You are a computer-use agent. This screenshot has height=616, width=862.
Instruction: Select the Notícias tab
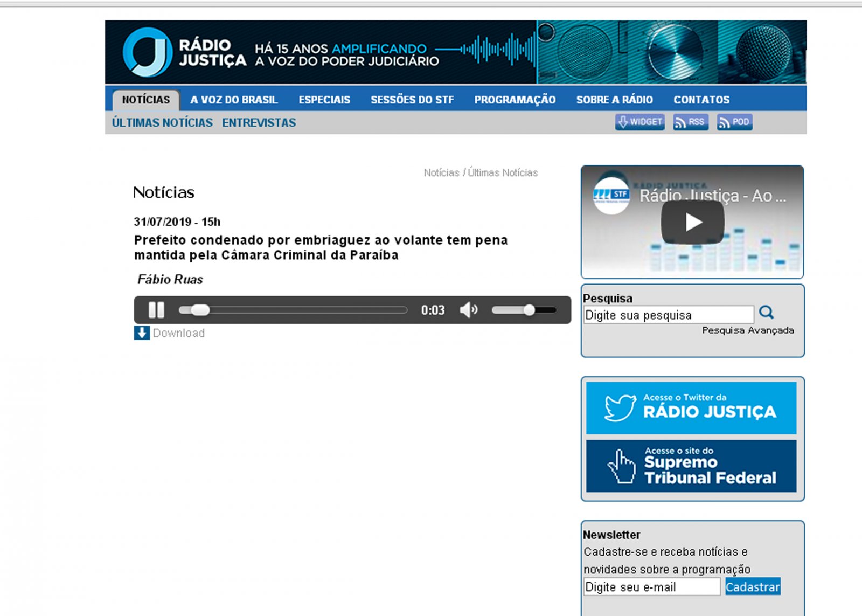(145, 100)
